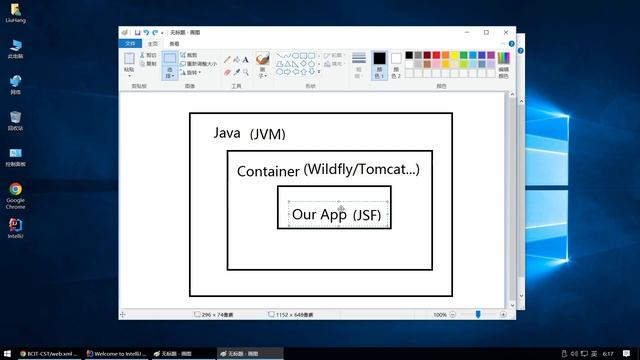Switch to the Chrome web.xml taskbar window
This screenshot has width=640, height=360.
click(49, 354)
